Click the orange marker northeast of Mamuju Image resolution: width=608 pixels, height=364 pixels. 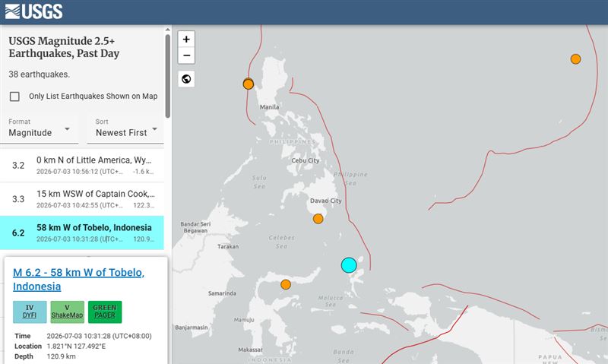(x=286, y=284)
